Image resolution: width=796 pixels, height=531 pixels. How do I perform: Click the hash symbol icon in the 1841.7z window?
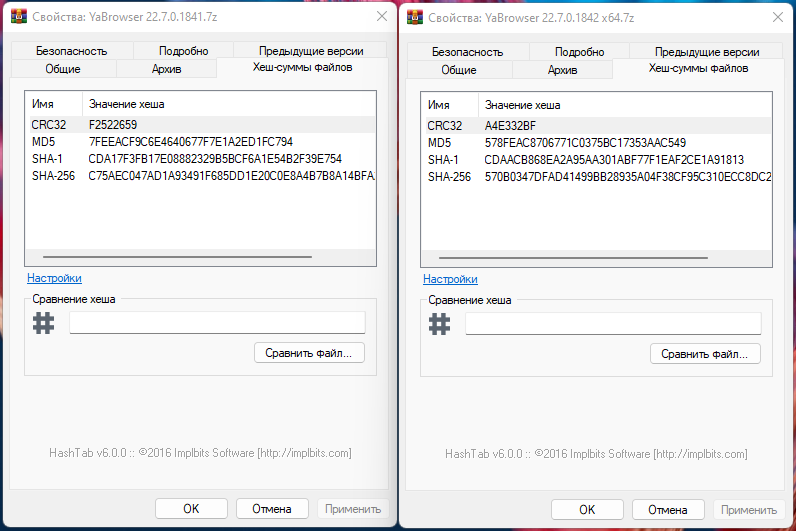tap(43, 323)
